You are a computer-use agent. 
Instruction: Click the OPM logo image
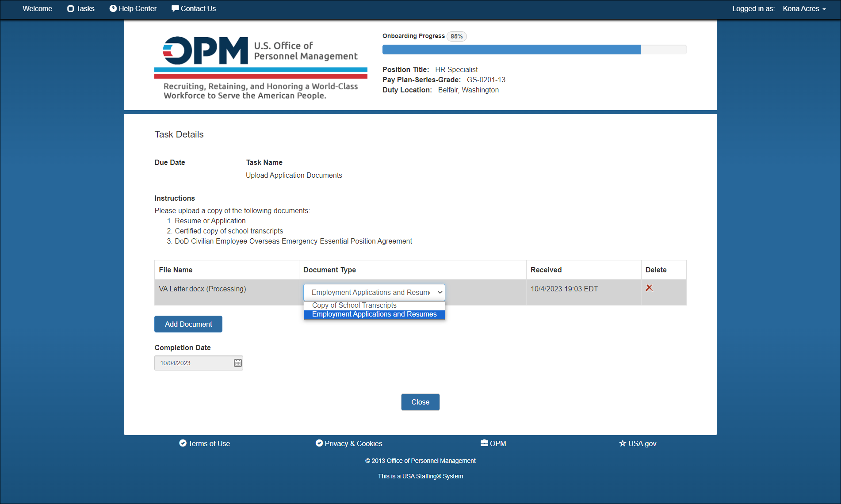click(261, 68)
